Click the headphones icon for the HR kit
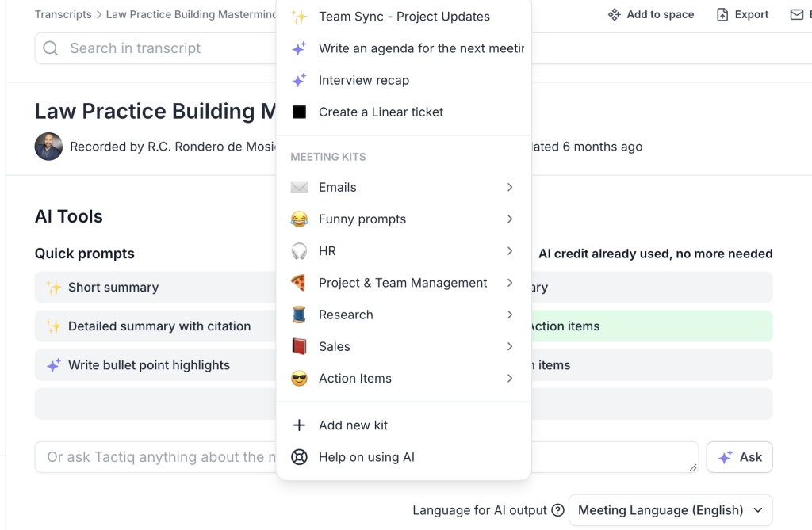This screenshot has width=812, height=530. click(x=299, y=251)
